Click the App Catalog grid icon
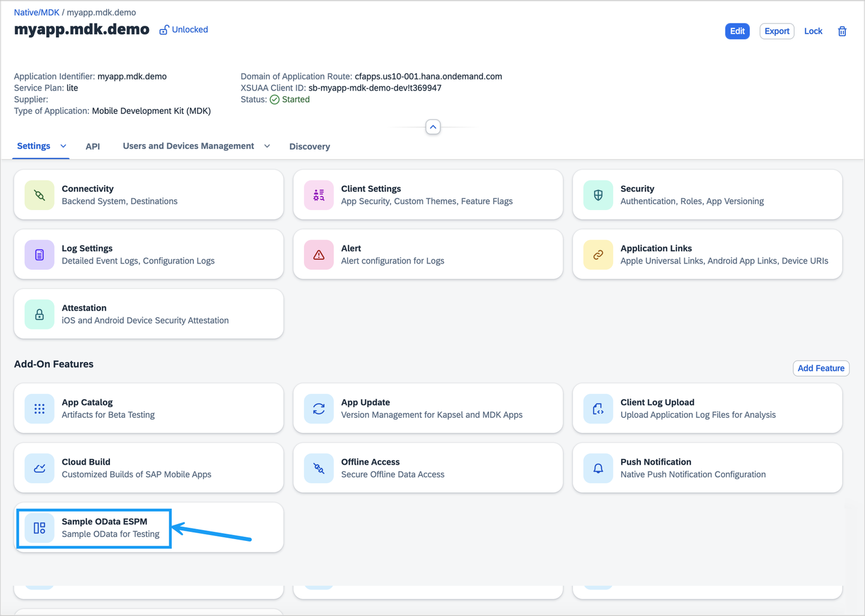The height and width of the screenshot is (616, 865). tap(40, 409)
